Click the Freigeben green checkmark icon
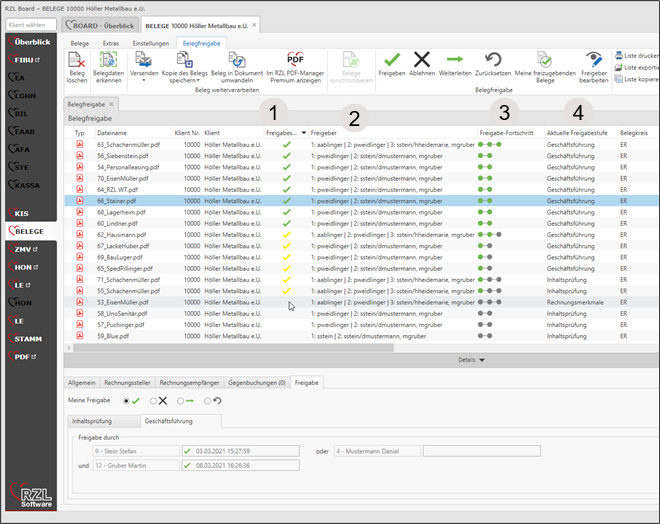The height and width of the screenshot is (524, 660). [x=392, y=61]
